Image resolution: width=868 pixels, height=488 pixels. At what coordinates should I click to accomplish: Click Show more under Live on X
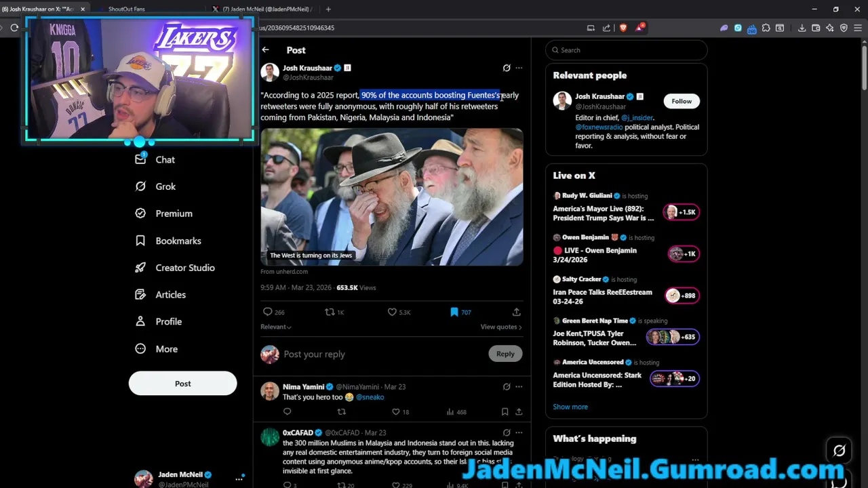(x=570, y=407)
